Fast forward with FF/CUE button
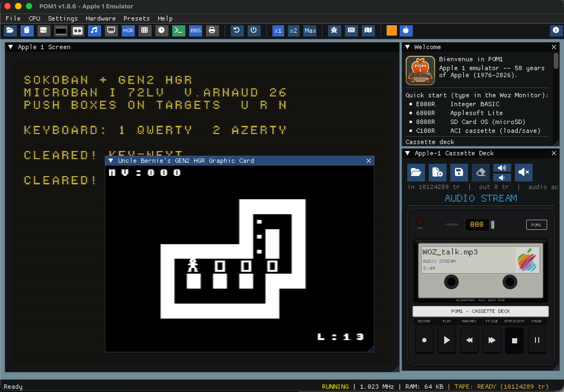The height and width of the screenshot is (392, 564). tap(491, 341)
